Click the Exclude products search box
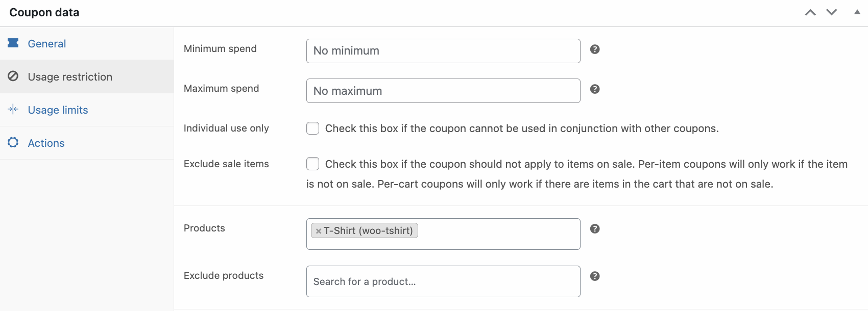 point(443,281)
